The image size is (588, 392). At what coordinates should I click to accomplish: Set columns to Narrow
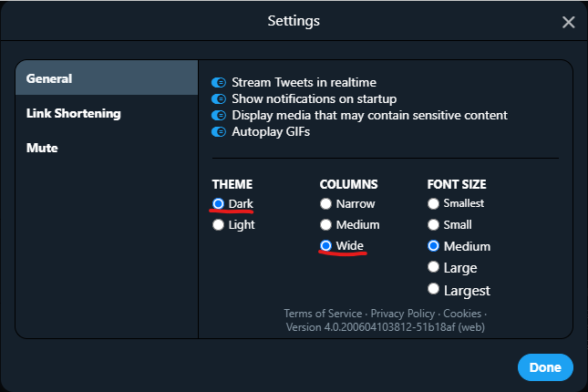325,203
